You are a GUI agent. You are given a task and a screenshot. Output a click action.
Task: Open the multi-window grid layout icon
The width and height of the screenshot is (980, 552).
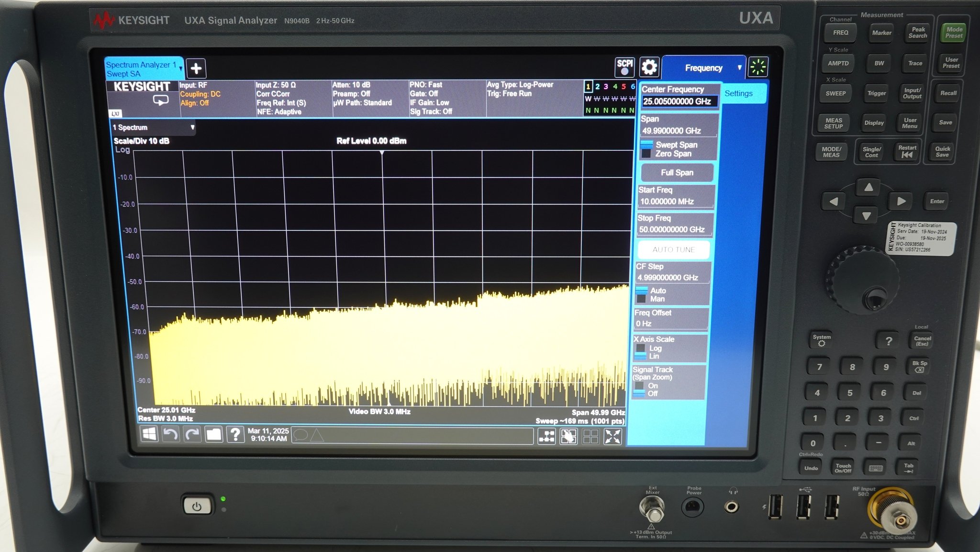coord(590,437)
